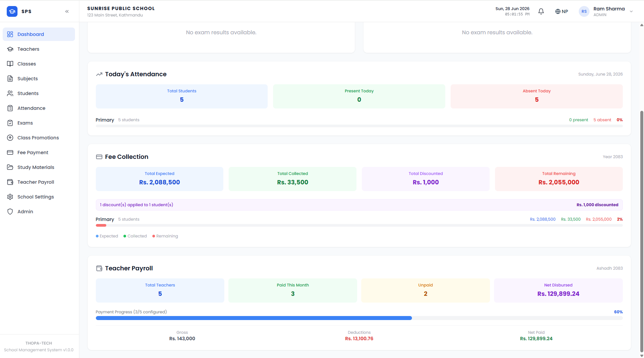
Task: Click the Unpaid teachers card
Action: click(425, 290)
